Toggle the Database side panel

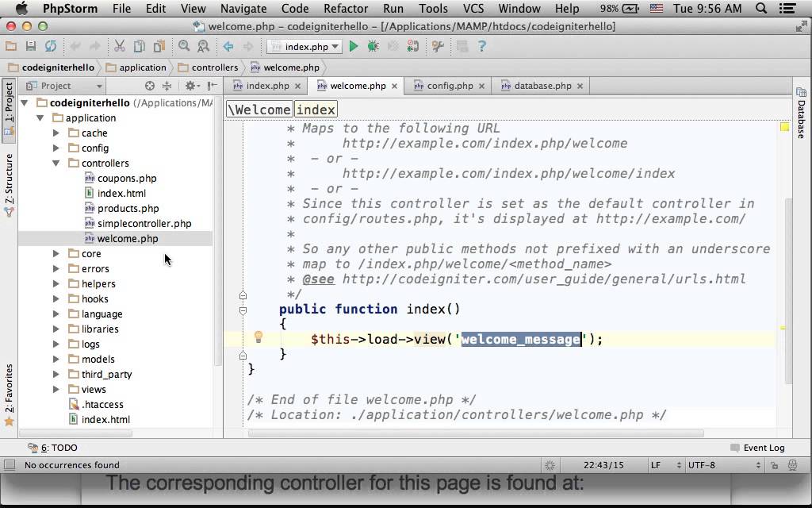coord(801,113)
